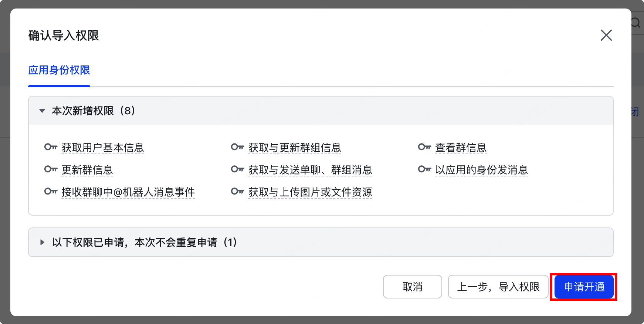Close the 确认导入权限 dialog
The image size is (644, 324).
[x=606, y=36]
